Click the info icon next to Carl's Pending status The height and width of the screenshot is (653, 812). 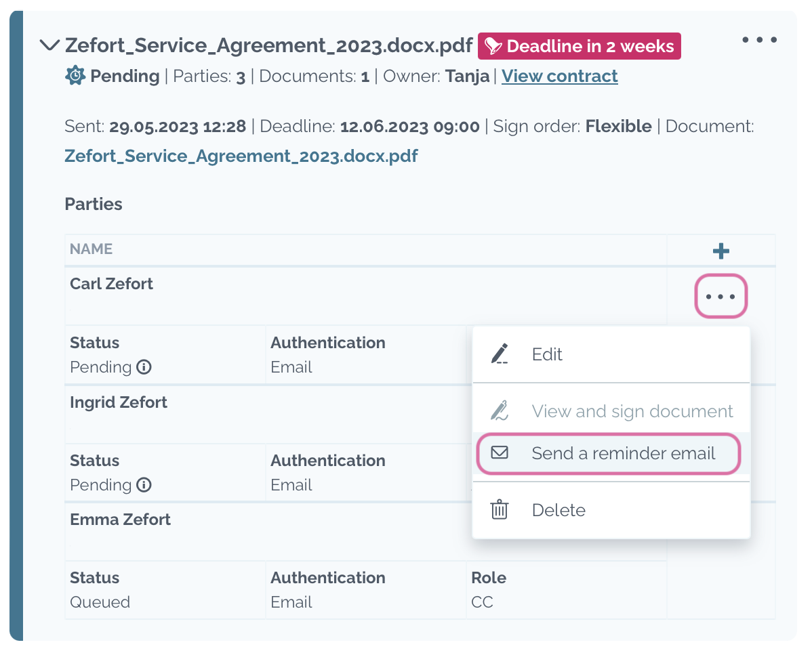(x=144, y=367)
